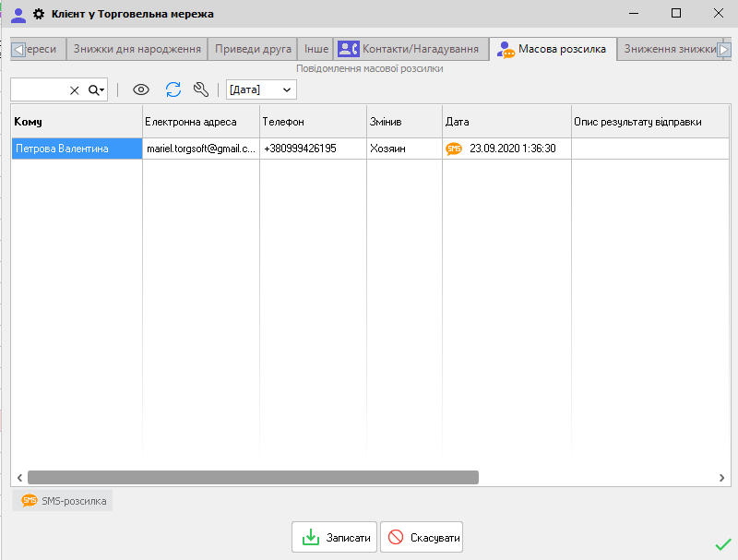Click the gear icon in title bar
The width and height of the screenshot is (738, 560).
coord(39,14)
